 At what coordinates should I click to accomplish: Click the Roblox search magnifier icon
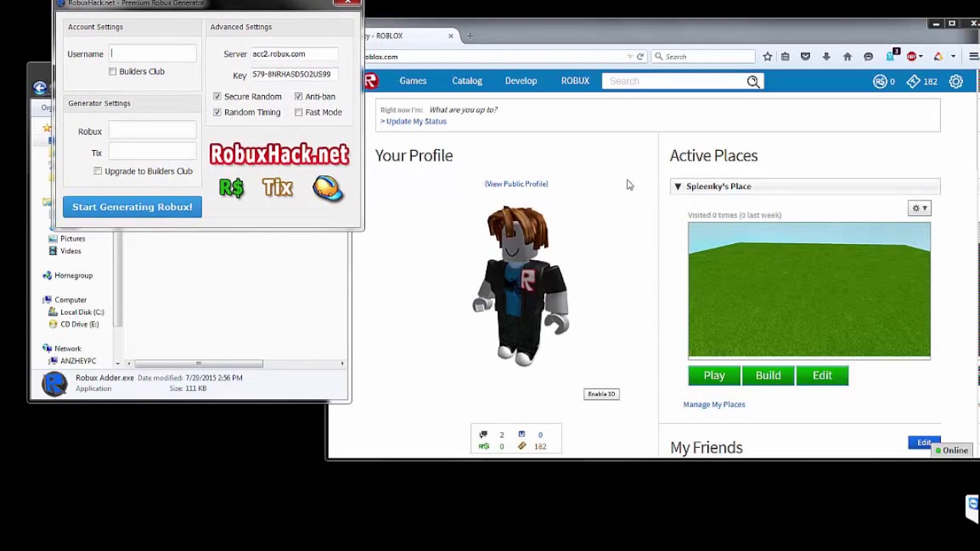tap(753, 81)
